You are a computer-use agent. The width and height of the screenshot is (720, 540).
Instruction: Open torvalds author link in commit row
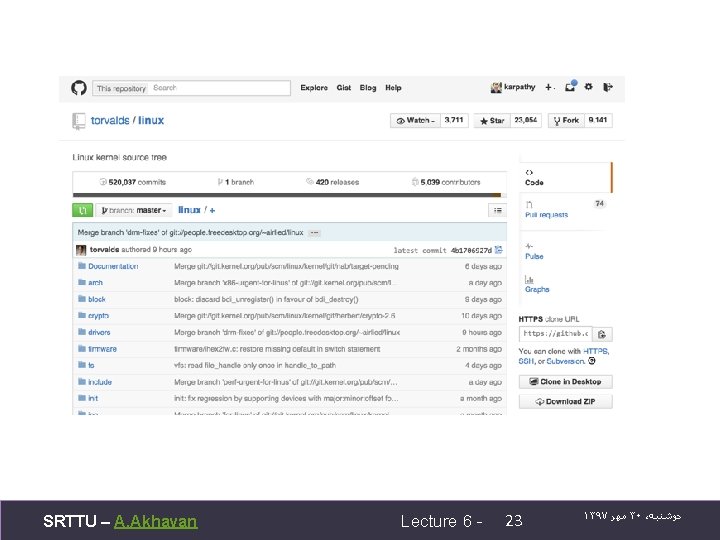coord(104,249)
